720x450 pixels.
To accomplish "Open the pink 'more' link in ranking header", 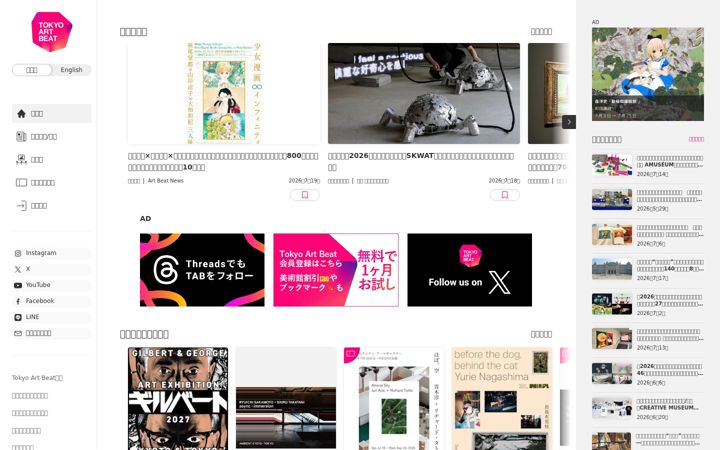I will 696,139.
